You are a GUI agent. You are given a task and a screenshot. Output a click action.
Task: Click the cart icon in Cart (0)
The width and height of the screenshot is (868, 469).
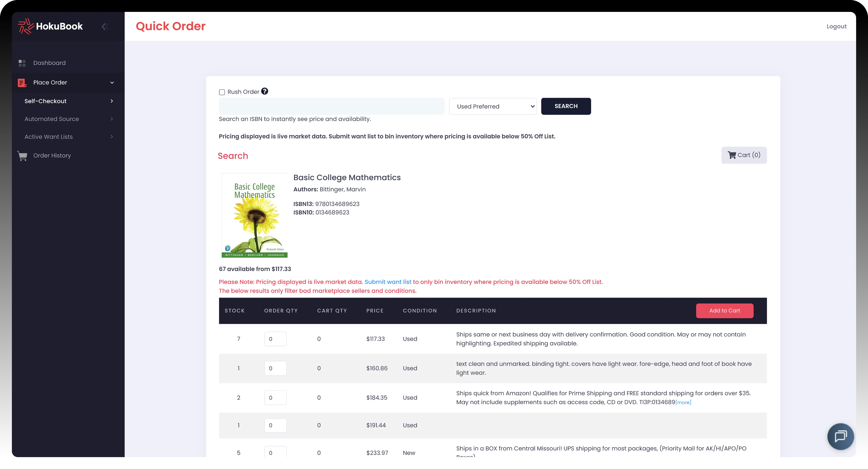(732, 155)
